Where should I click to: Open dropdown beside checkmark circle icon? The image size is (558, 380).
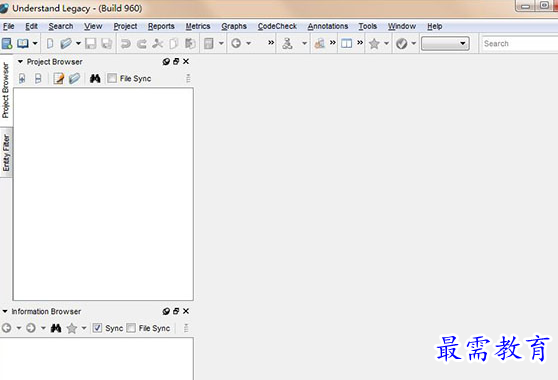tap(414, 43)
